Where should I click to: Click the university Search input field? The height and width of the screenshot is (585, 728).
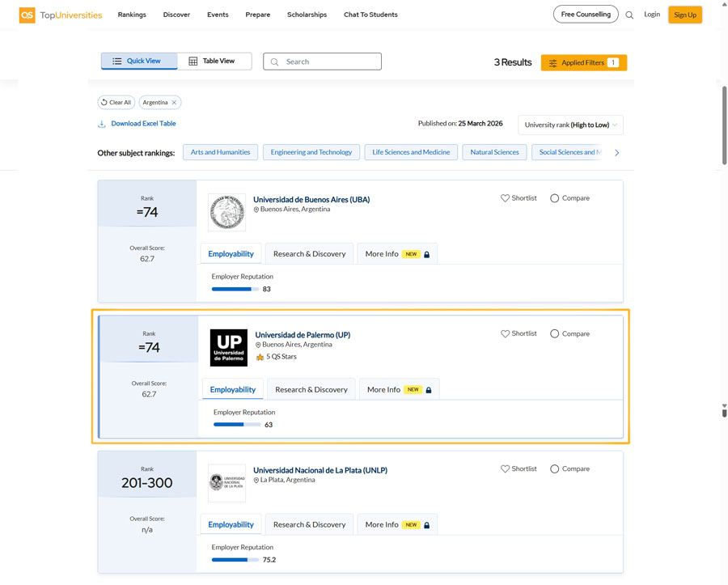[x=328, y=61]
